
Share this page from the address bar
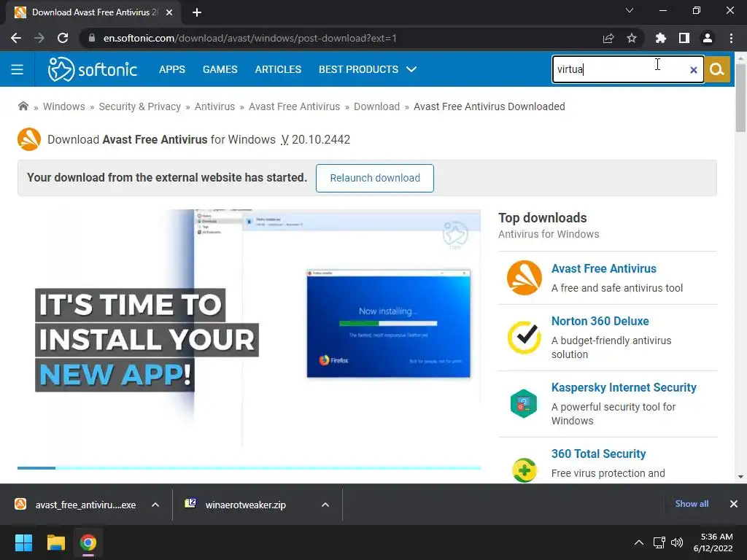(x=608, y=38)
